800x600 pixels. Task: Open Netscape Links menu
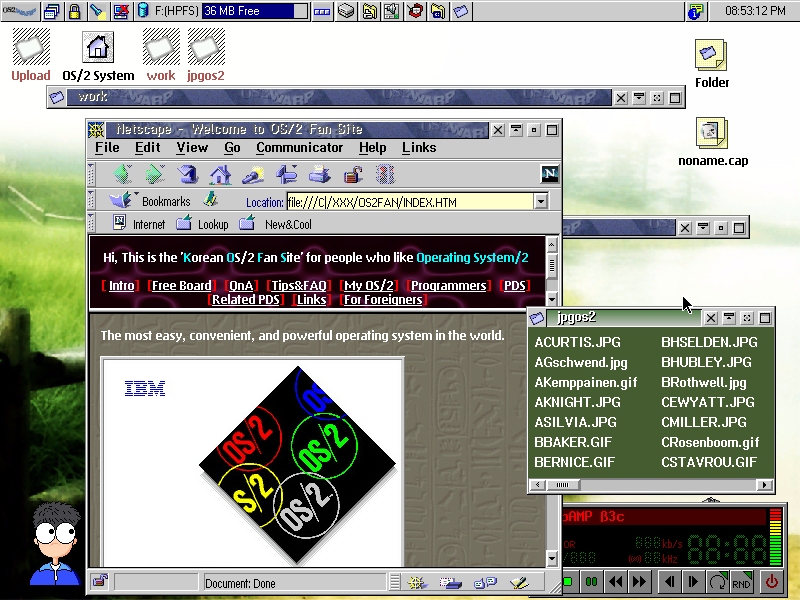pos(419,147)
